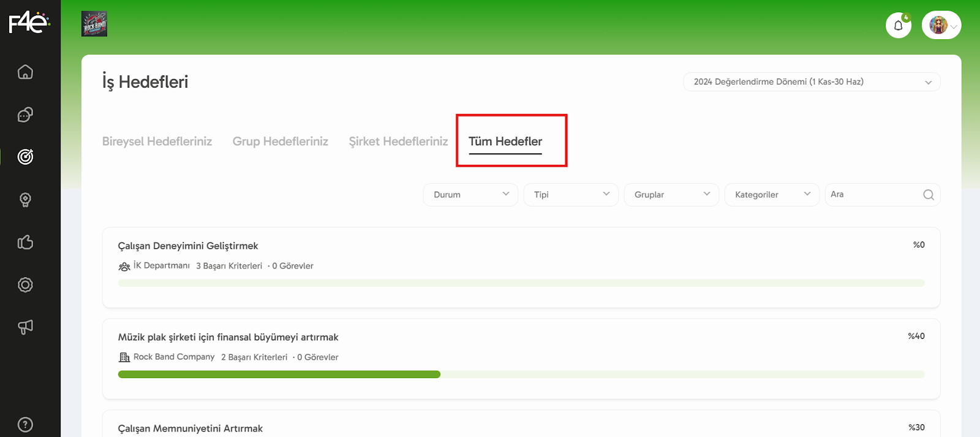The width and height of the screenshot is (980, 437).
Task: Click the thumbs-up sidebar icon
Action: [x=25, y=242]
